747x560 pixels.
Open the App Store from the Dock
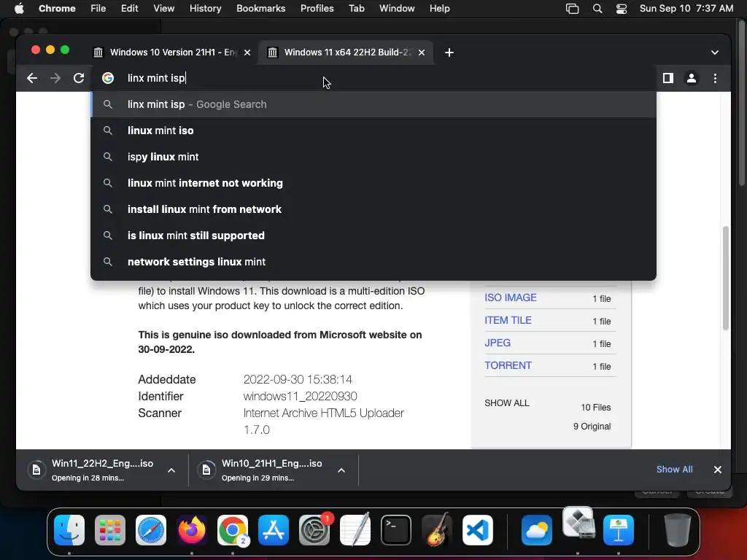click(274, 530)
